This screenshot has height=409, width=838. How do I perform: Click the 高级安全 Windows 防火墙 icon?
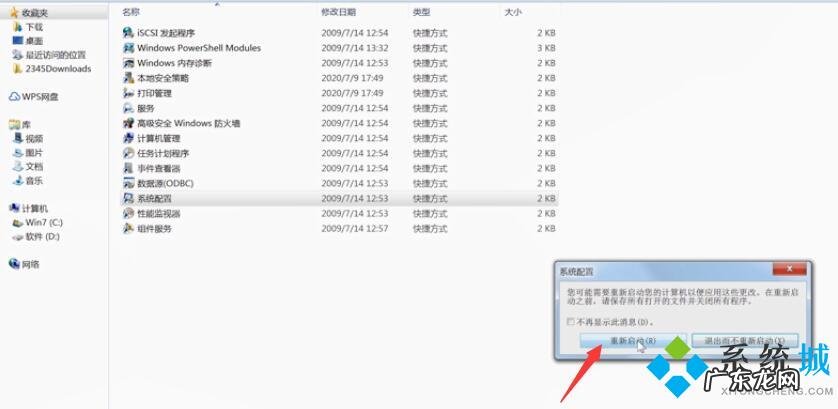pyautogui.click(x=128, y=123)
